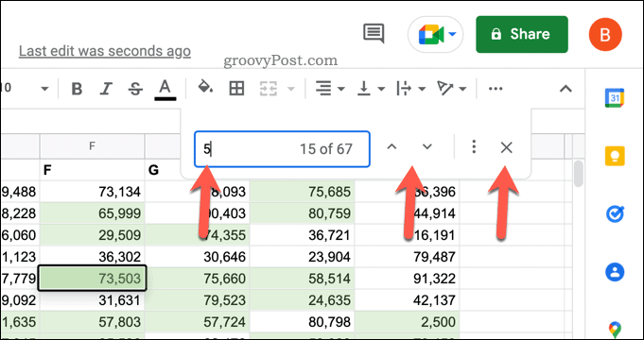Select cell containing 79,523

pyautogui.click(x=197, y=300)
